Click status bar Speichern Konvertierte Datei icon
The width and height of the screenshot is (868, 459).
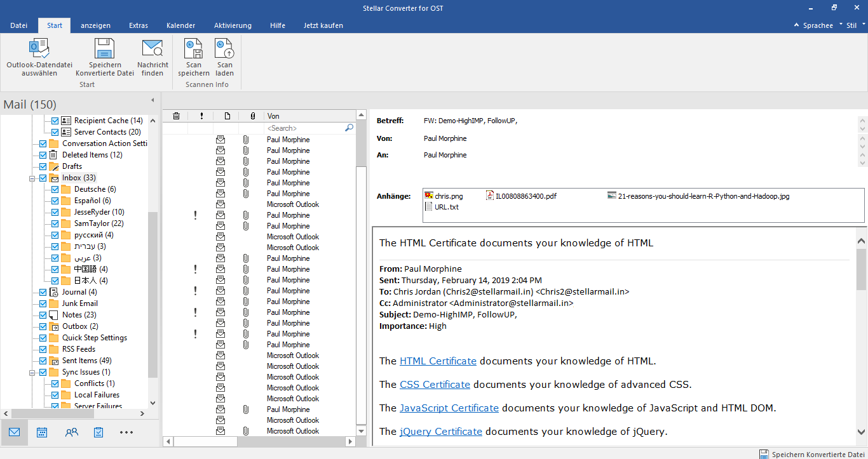[x=764, y=454]
